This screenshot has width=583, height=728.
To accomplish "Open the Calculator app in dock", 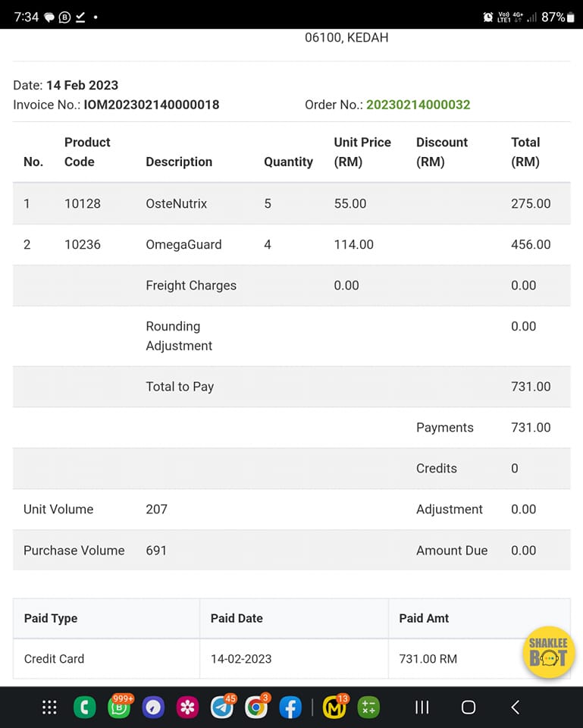I will pyautogui.click(x=368, y=708).
